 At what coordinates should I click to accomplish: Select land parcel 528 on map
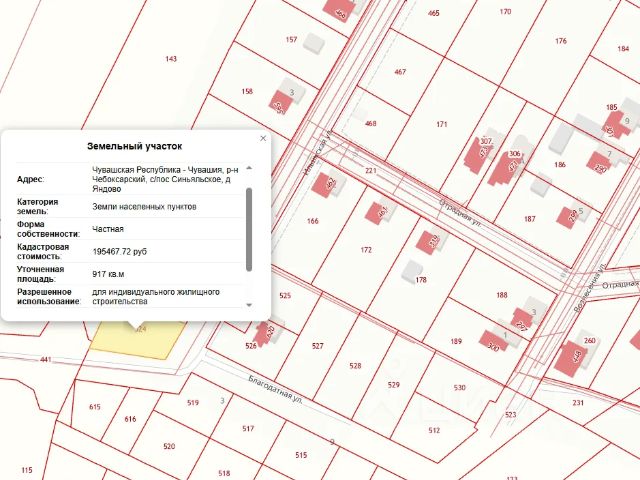[356, 366]
